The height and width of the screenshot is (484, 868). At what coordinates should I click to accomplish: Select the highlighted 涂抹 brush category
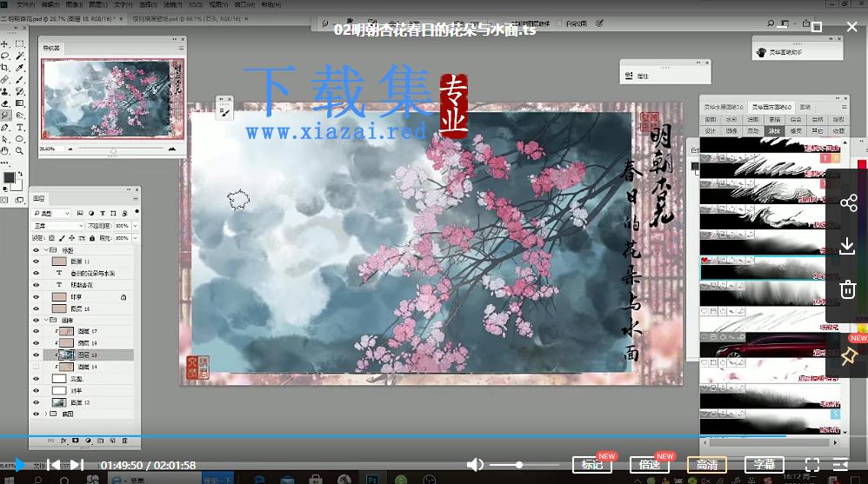[x=774, y=131]
